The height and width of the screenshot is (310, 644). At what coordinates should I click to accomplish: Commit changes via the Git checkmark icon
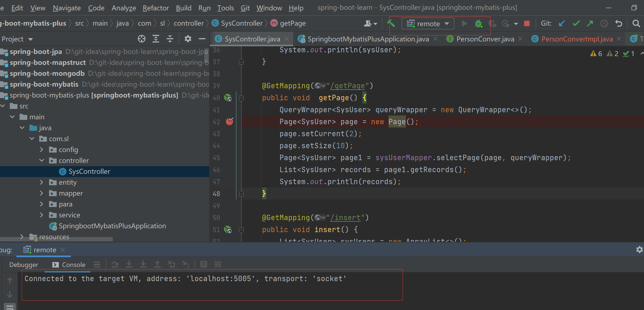[576, 23]
